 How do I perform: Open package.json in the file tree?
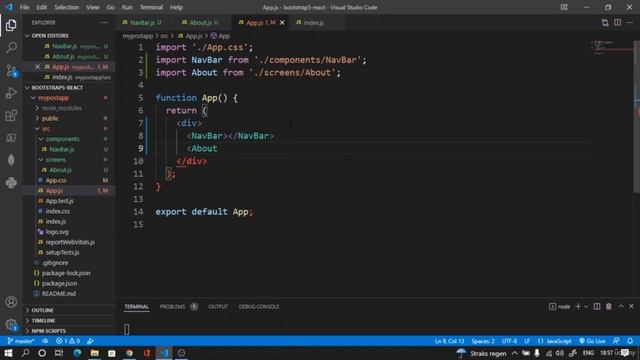(x=60, y=283)
